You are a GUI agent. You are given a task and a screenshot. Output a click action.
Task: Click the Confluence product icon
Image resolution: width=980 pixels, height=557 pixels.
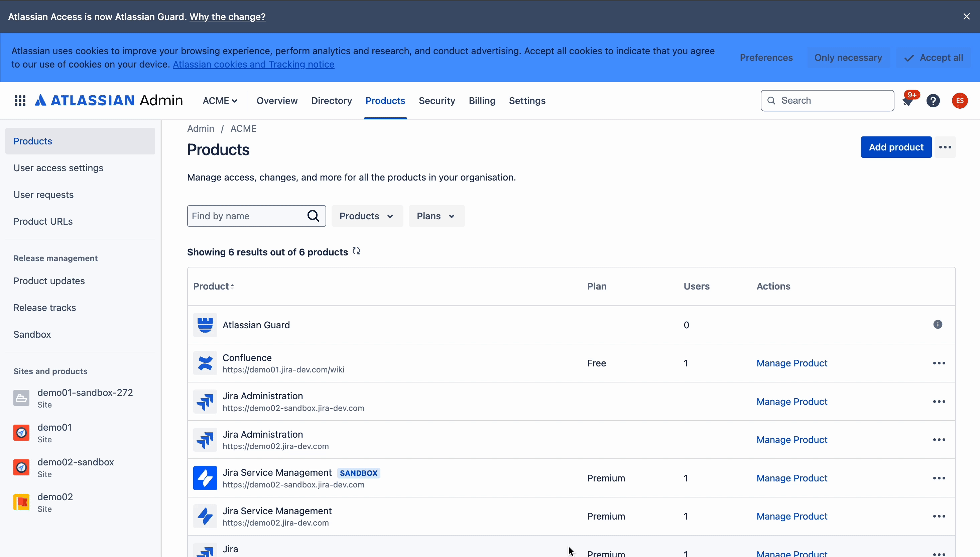point(205,363)
